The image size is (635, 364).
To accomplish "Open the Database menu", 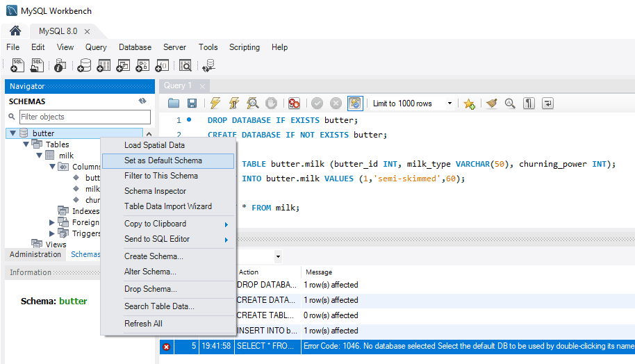I will (135, 47).
